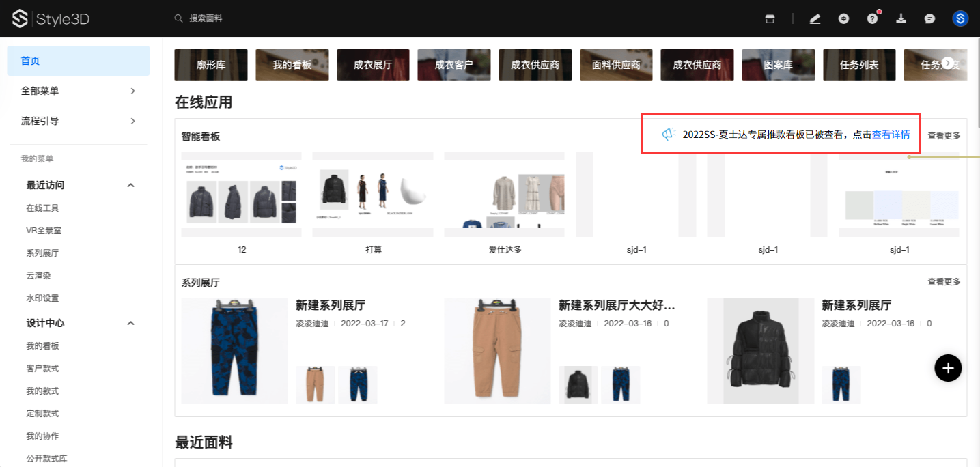Viewport: 980px width, 467px height.
Task: Open help via the question mark icon
Action: click(x=872, y=18)
